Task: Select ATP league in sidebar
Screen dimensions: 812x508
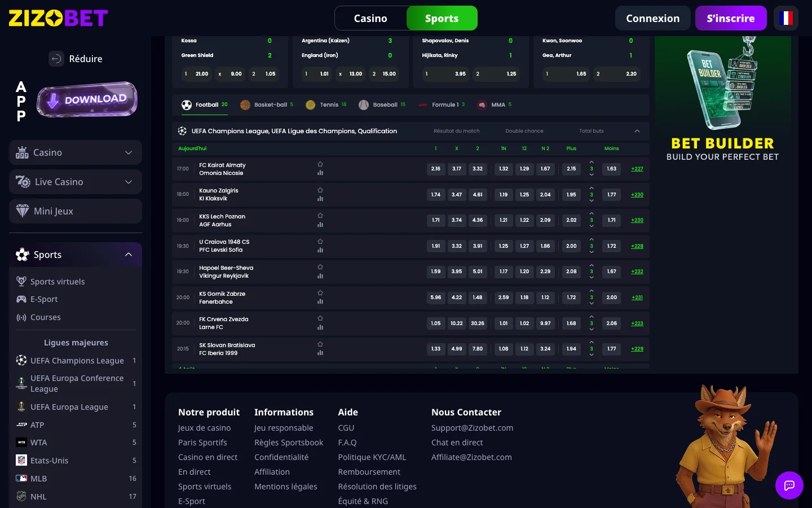Action: point(76,425)
